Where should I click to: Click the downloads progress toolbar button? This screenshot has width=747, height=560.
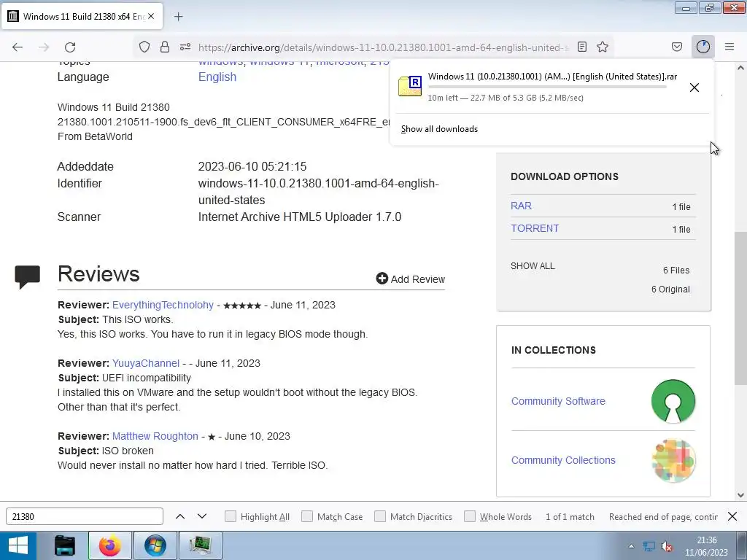(x=703, y=47)
